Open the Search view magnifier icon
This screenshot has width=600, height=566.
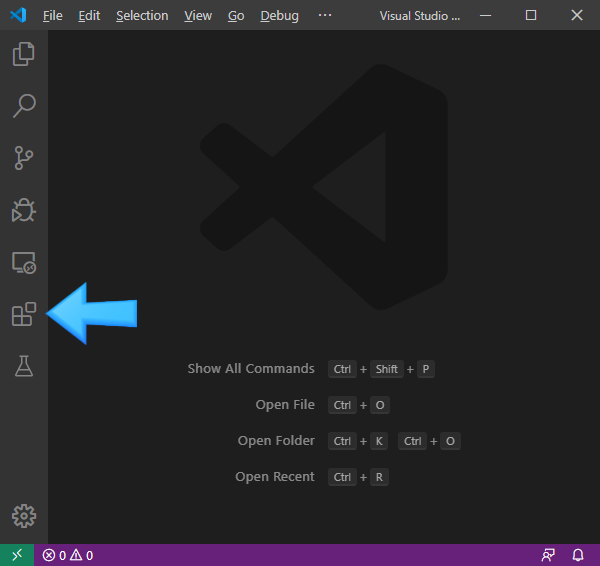[x=24, y=106]
